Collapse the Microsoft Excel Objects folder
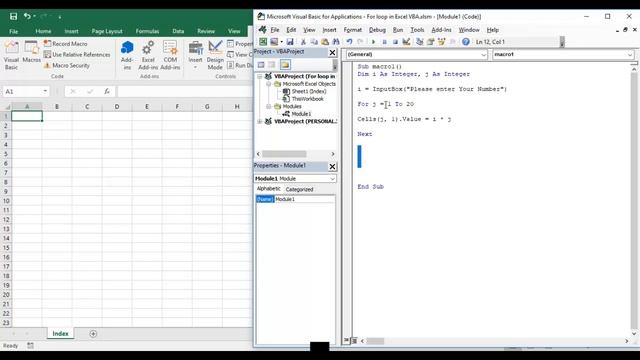 (269, 84)
